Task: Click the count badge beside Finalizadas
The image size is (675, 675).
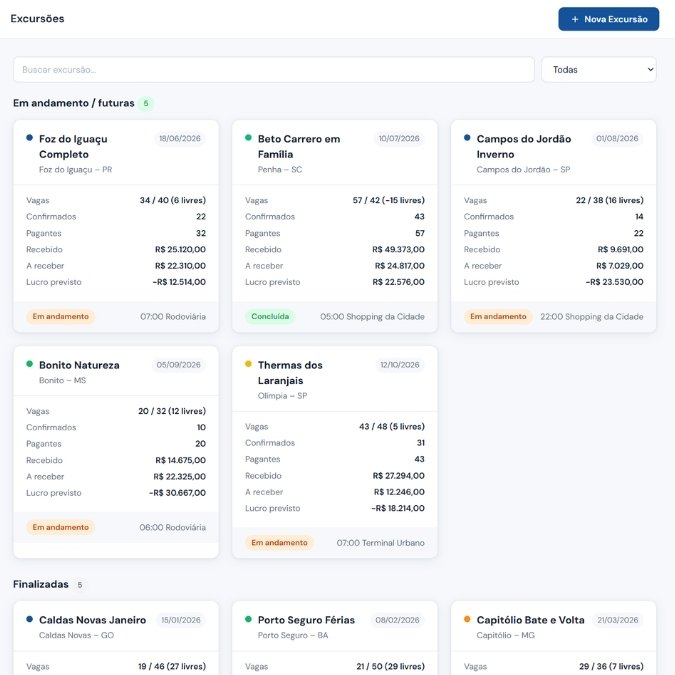Action: 80,585
